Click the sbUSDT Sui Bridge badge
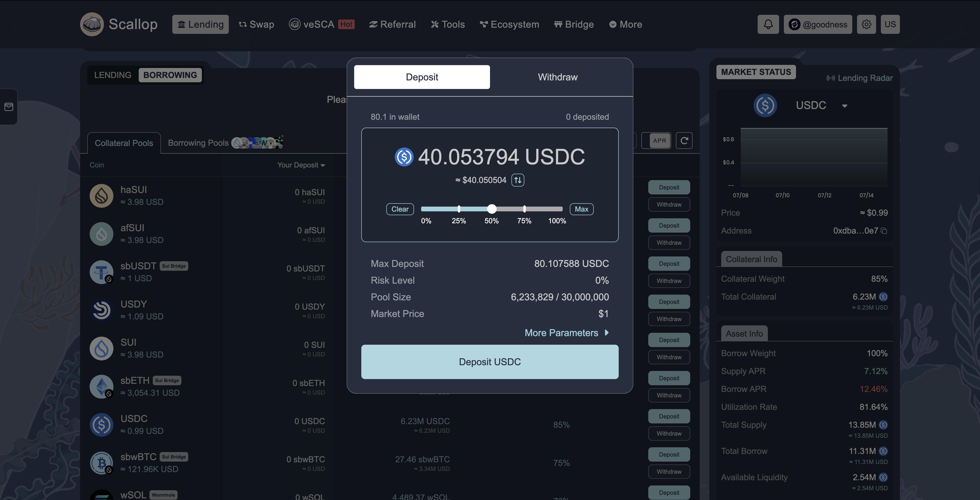The image size is (980, 500). [x=174, y=266]
